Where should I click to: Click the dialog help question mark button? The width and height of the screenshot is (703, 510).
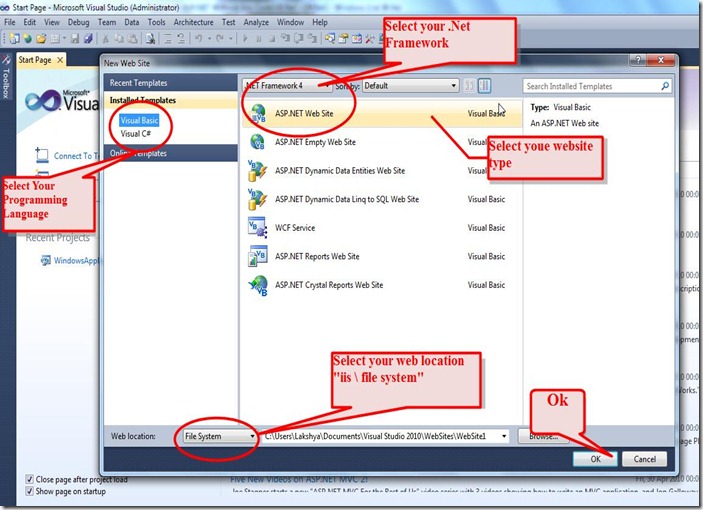pyautogui.click(x=638, y=60)
